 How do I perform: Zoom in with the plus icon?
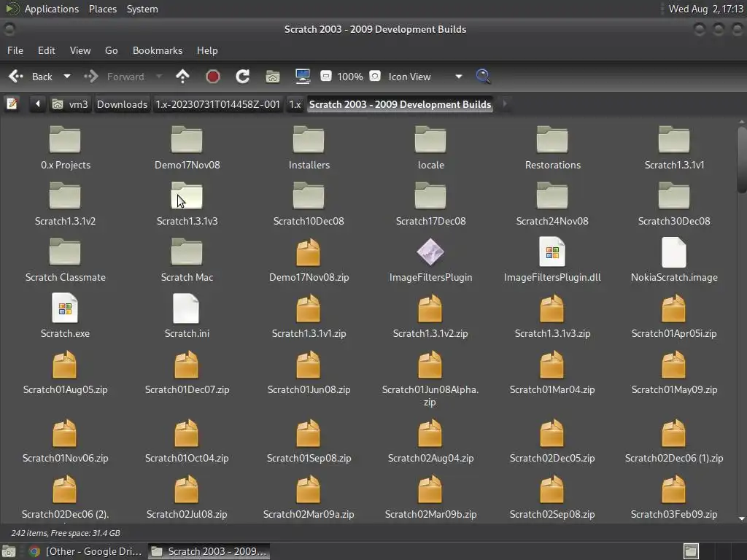pyautogui.click(x=375, y=76)
